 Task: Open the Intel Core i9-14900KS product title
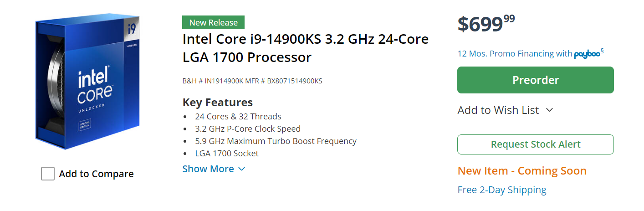coord(305,48)
